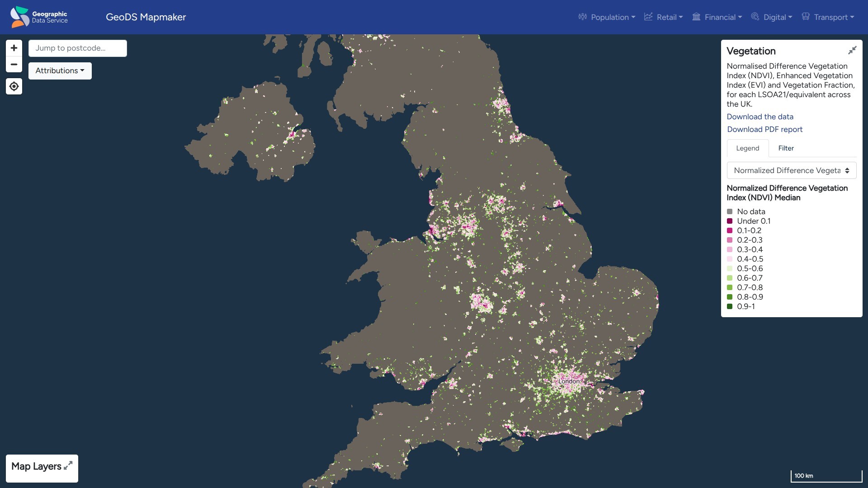Click the NDVI Median legend heading

[787, 193]
